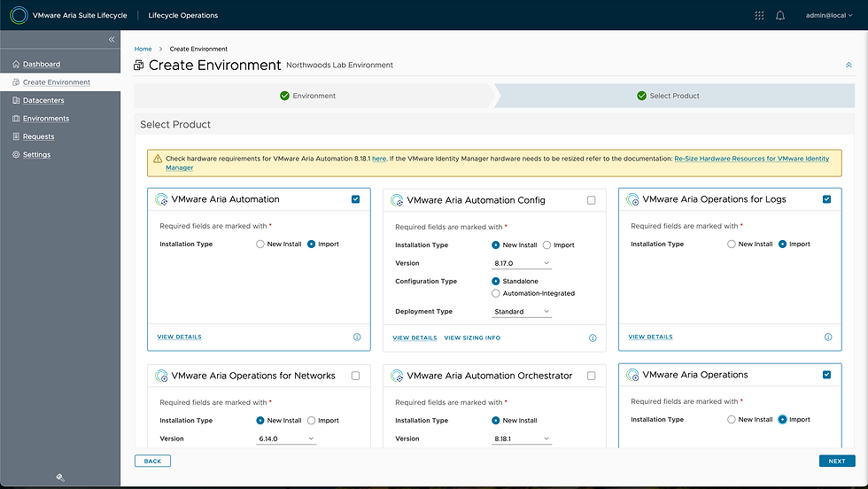Click the pin icon at the sidebar bottom
Viewport: 868px width, 489px height.
[60, 477]
